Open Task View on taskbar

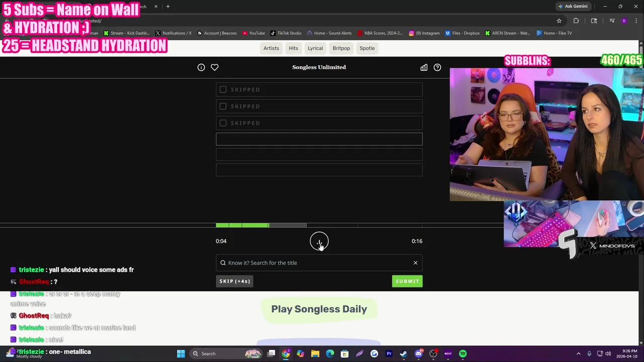click(x=271, y=354)
